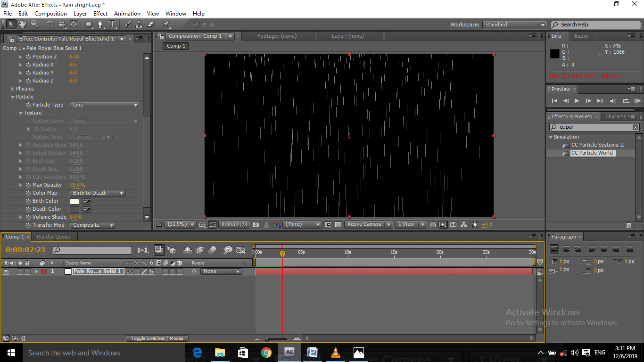
Task: Expand the Physics property group
Action: [x=13, y=89]
